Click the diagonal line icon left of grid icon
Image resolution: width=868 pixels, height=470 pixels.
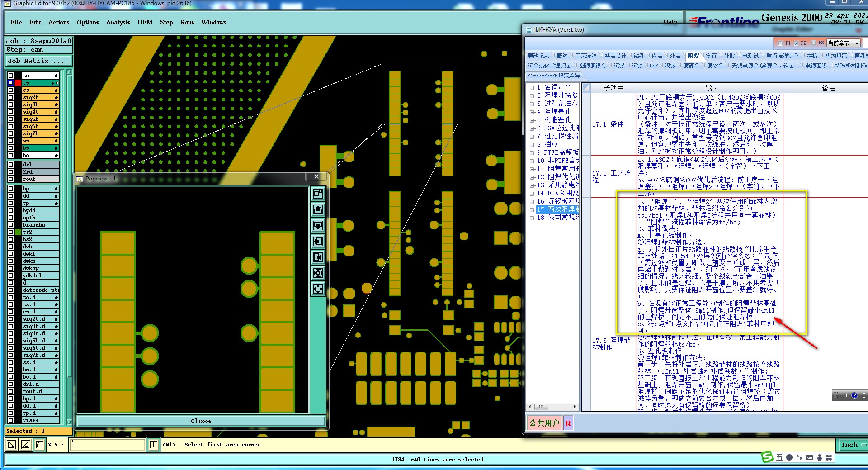tap(26, 445)
